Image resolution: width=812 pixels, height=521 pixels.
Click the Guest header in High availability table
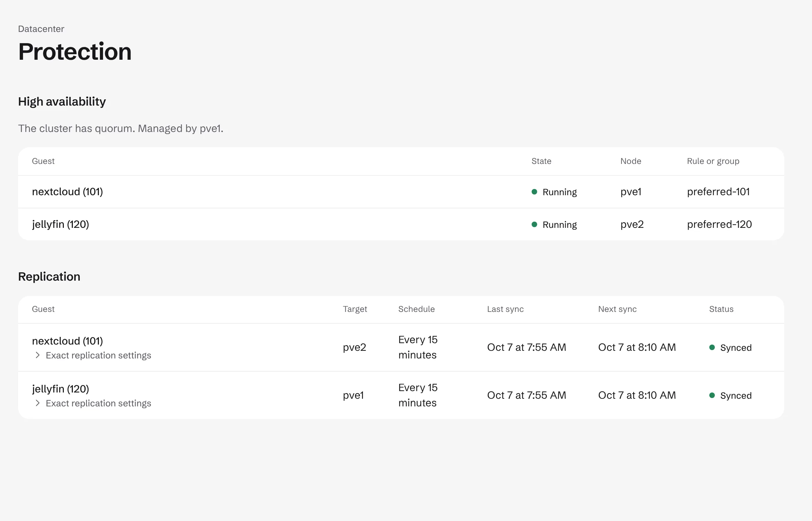point(43,161)
